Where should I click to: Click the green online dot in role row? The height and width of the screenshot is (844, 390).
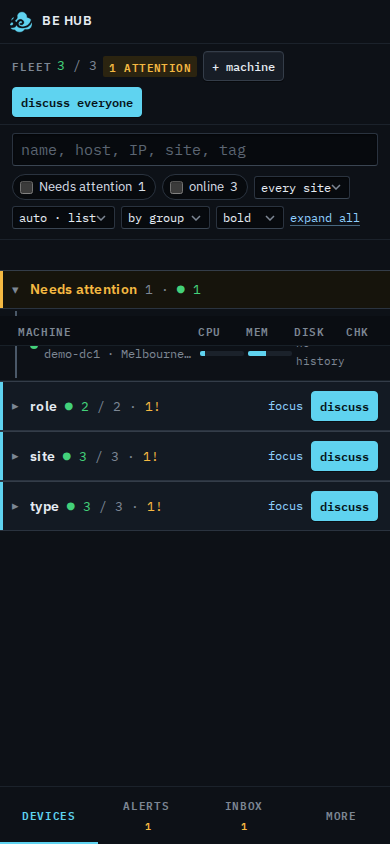pos(68,406)
